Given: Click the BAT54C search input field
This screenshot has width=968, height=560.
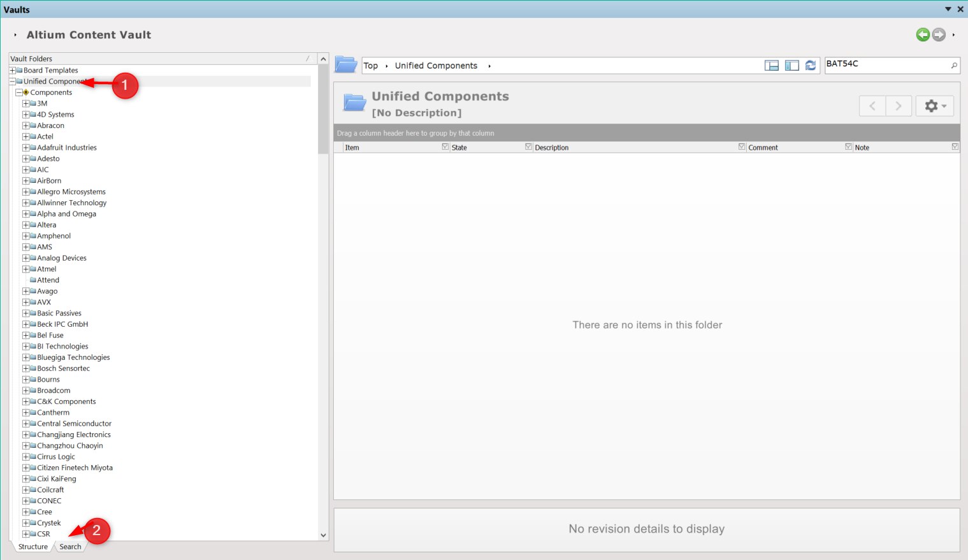Looking at the screenshot, I should (x=886, y=64).
